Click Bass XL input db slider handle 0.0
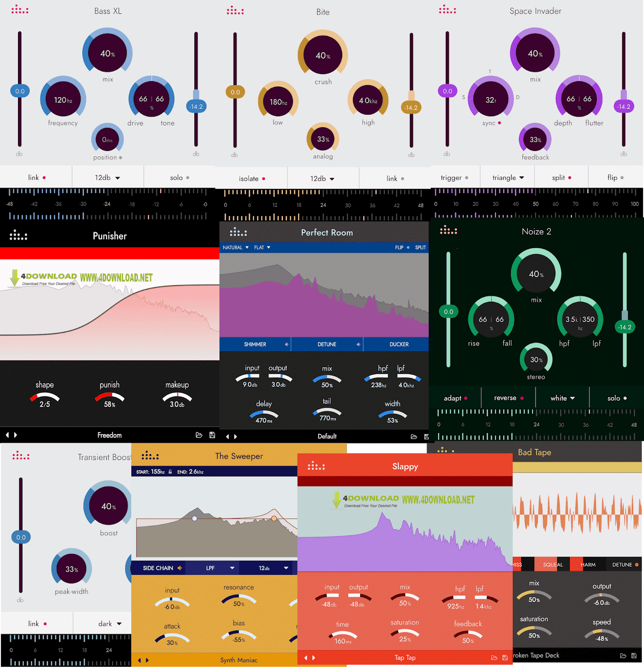This screenshot has width=644, height=669. (x=20, y=91)
